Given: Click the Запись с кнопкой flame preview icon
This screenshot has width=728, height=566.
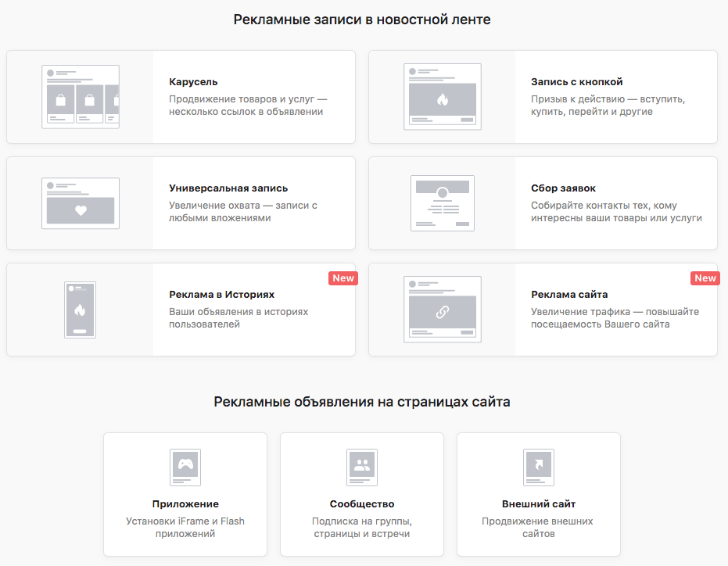Looking at the screenshot, I should (x=443, y=97).
